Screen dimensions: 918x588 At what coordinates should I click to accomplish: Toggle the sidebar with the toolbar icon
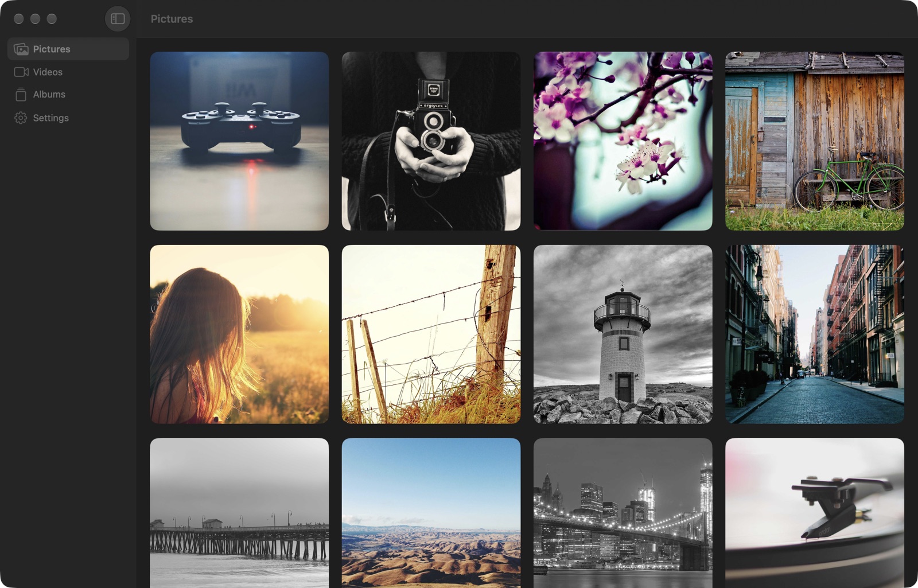point(118,19)
